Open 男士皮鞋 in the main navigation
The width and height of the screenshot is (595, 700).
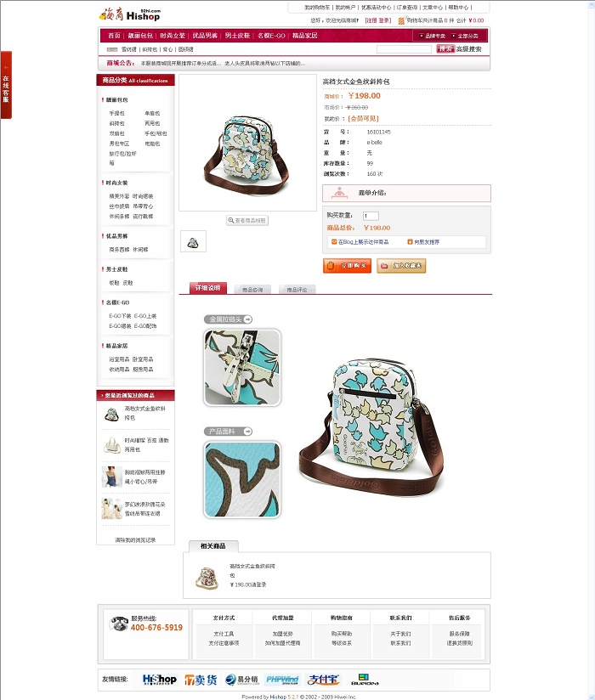point(237,36)
